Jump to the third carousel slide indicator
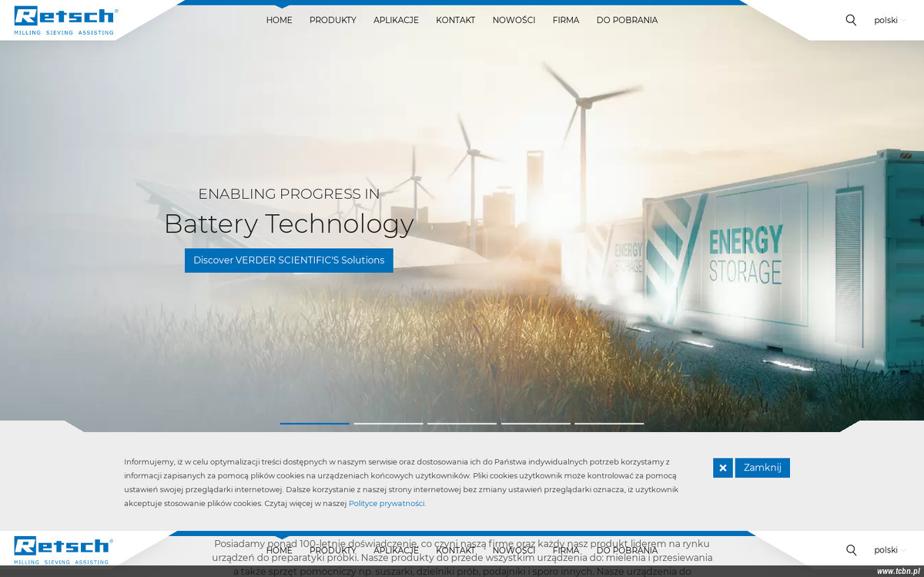The image size is (924, 577). [x=462, y=423]
